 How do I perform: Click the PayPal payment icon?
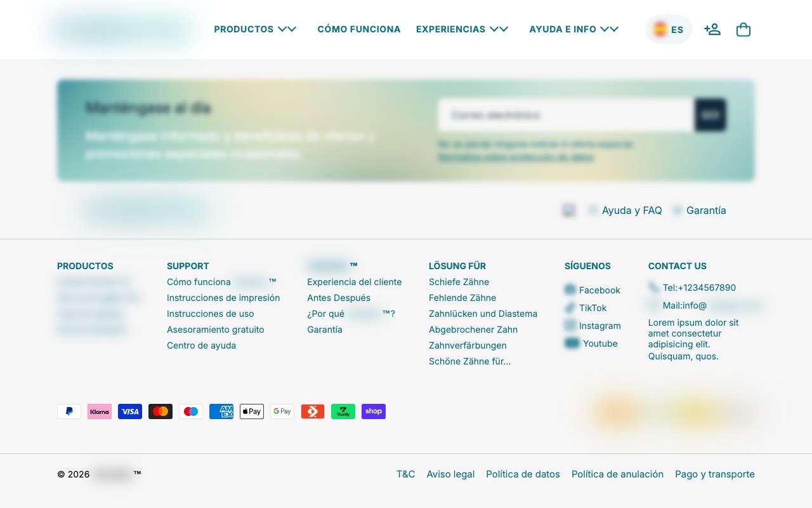69,411
